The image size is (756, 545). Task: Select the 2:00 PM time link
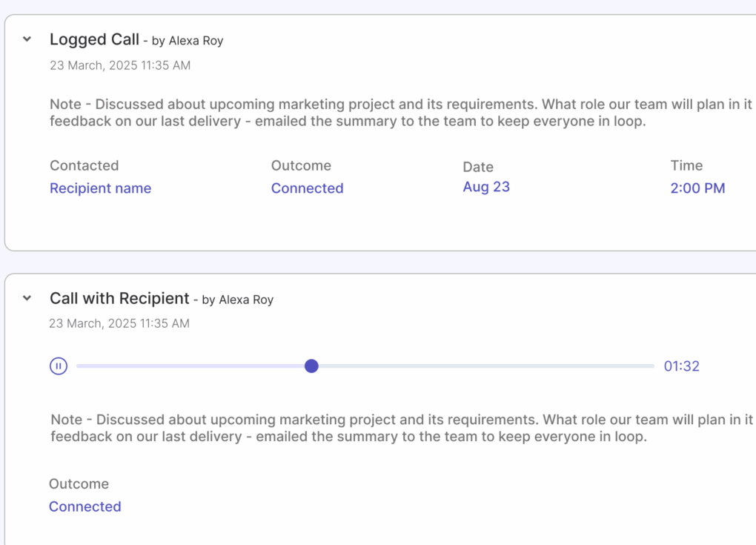(697, 188)
